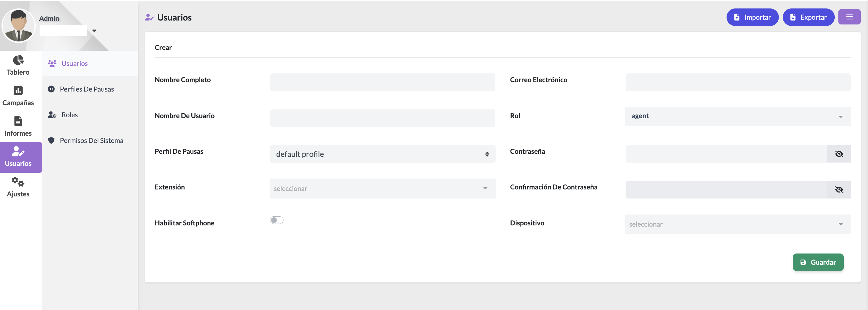Open the Tablero dashboard icon
The image size is (868, 310).
pyautogui.click(x=18, y=60)
